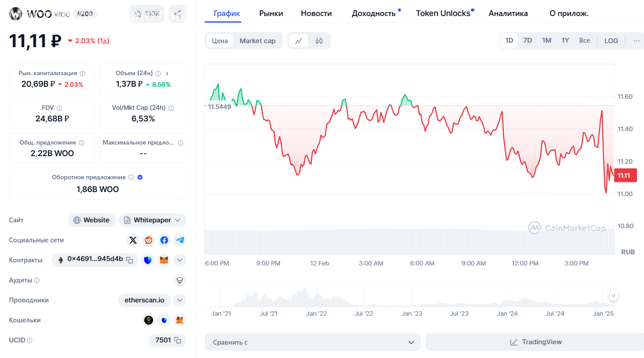The height and width of the screenshot is (358, 644).
Task: Open MetaMask wallet icon in Кошельки row
Action: 180,320
